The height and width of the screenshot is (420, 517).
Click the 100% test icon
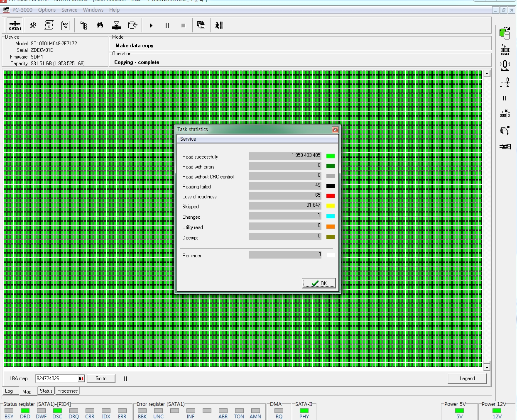[65, 26]
